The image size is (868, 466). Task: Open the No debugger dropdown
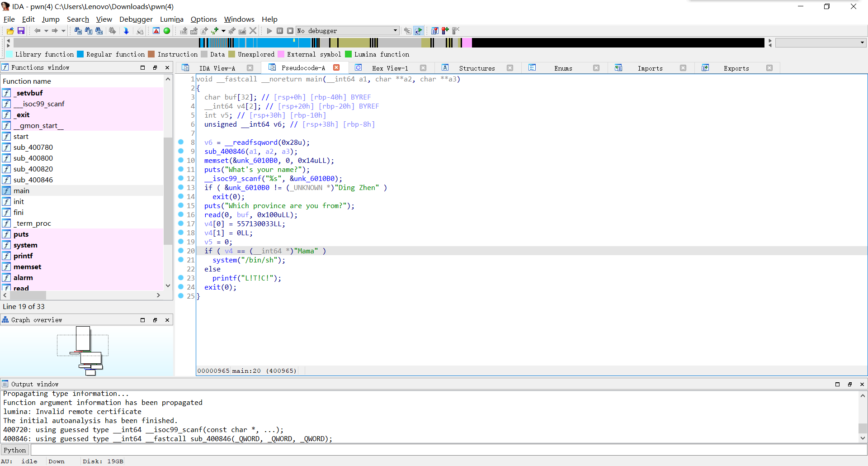coord(348,31)
